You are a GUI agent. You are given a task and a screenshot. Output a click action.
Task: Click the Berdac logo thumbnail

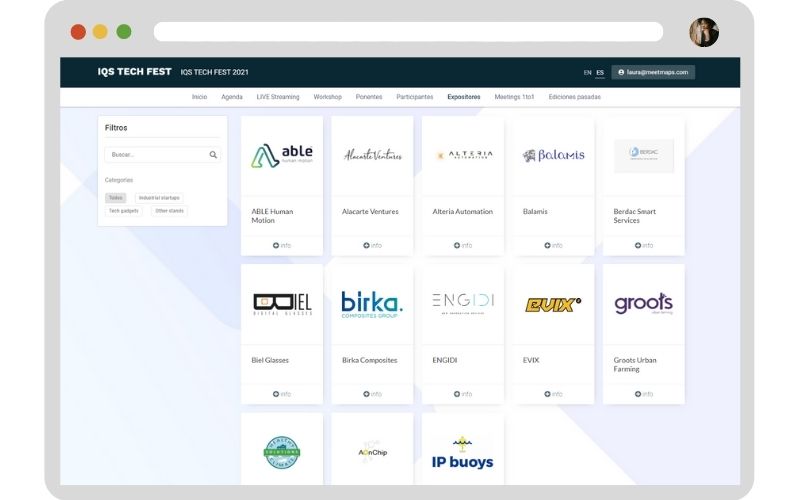[644, 156]
